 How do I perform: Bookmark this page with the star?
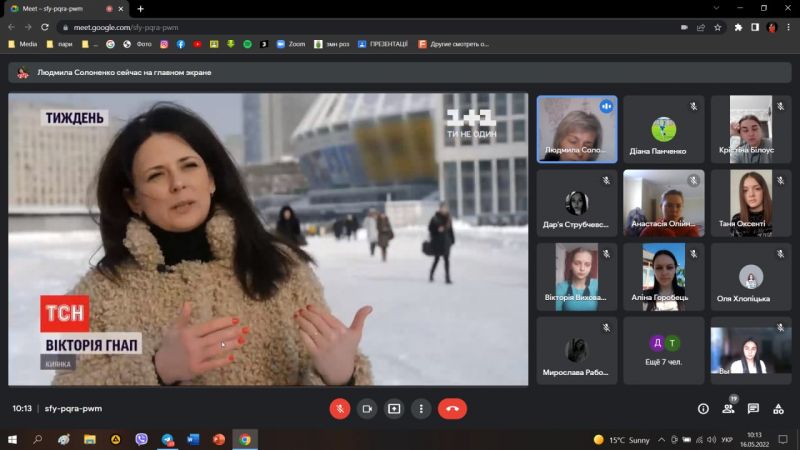[718, 28]
